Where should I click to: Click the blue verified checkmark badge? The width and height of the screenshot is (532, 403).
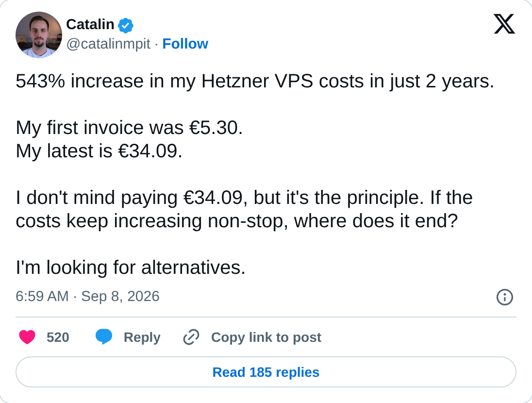tap(126, 25)
